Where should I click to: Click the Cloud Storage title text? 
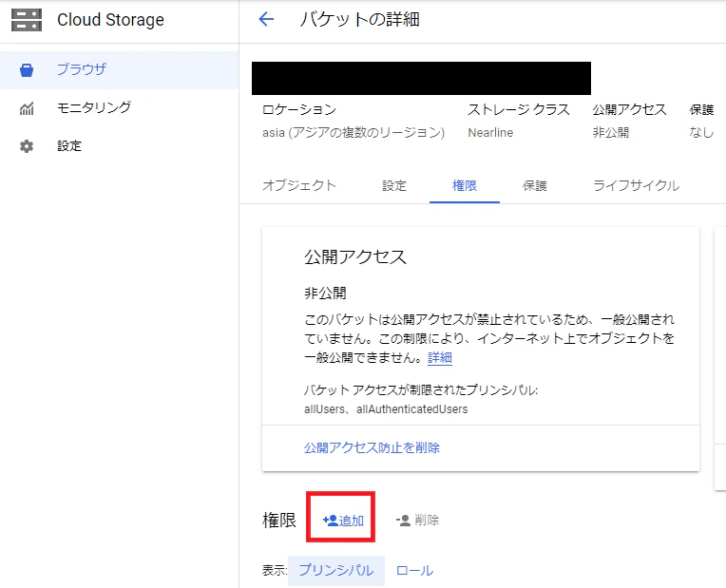pos(110,20)
